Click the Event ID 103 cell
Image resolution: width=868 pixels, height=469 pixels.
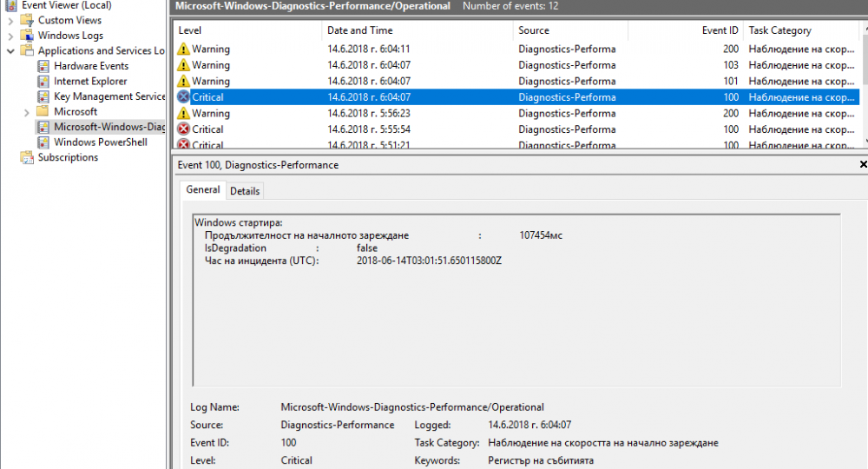coord(730,65)
